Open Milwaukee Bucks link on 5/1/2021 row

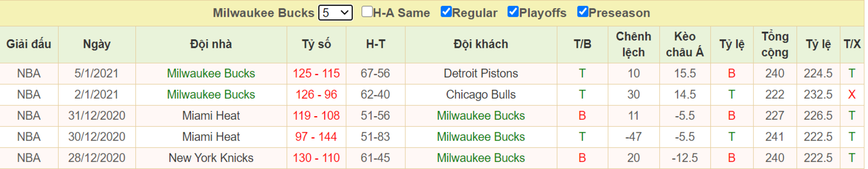[x=211, y=73]
